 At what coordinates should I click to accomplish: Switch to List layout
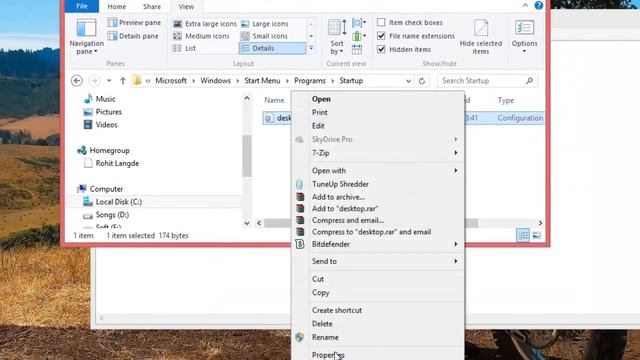coord(184,48)
